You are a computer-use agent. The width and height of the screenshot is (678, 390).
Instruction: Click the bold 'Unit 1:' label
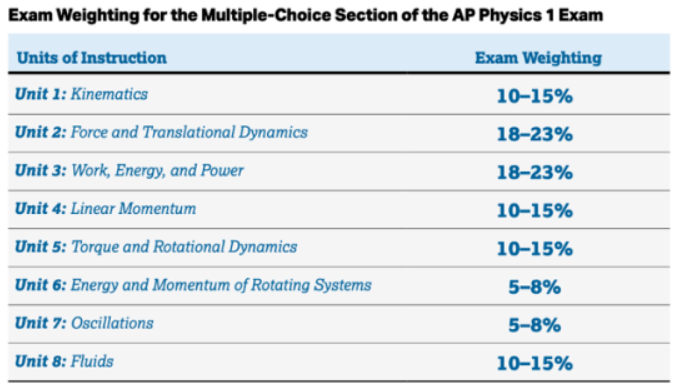41,94
